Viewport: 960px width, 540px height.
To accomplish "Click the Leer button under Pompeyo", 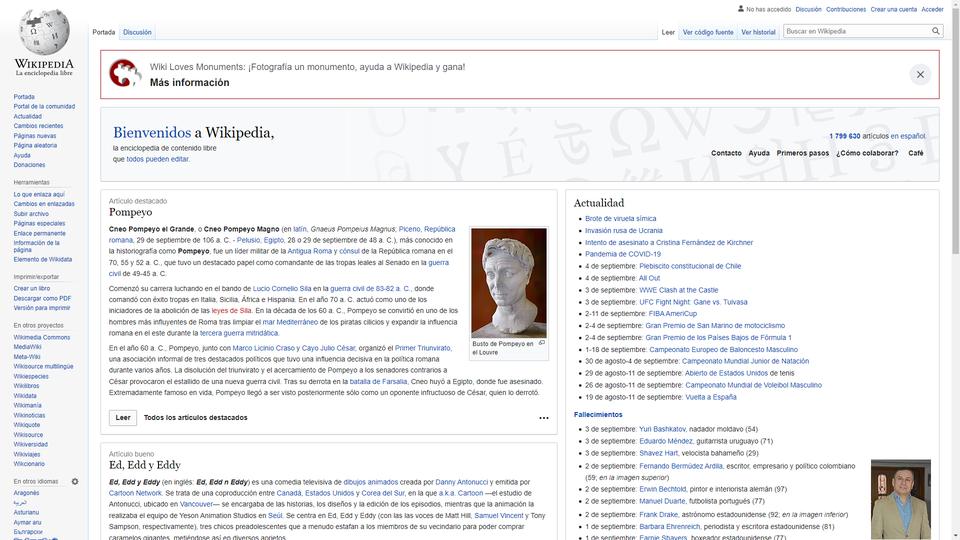I will coord(123,418).
